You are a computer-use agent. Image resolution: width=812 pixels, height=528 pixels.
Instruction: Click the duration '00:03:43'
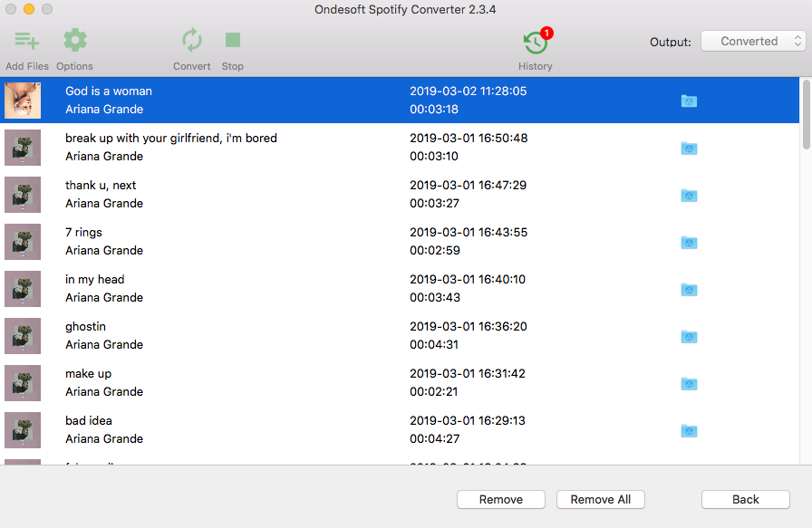click(435, 298)
